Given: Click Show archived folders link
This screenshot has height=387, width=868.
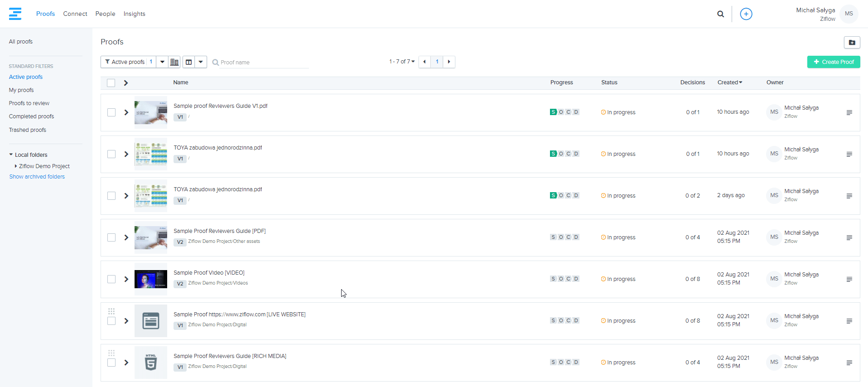Looking at the screenshot, I should pyautogui.click(x=37, y=177).
